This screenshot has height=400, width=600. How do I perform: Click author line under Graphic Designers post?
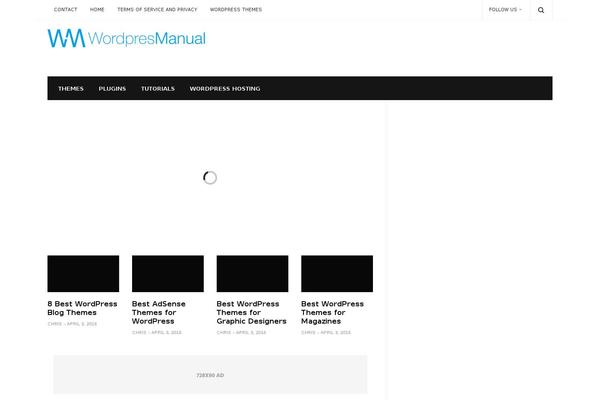tap(241, 333)
